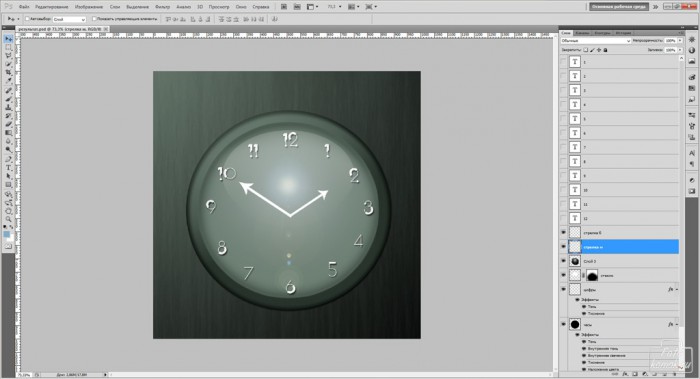Select the Rectangular Marquee tool
Viewport: 700px width, 379px height.
[x=8, y=47]
